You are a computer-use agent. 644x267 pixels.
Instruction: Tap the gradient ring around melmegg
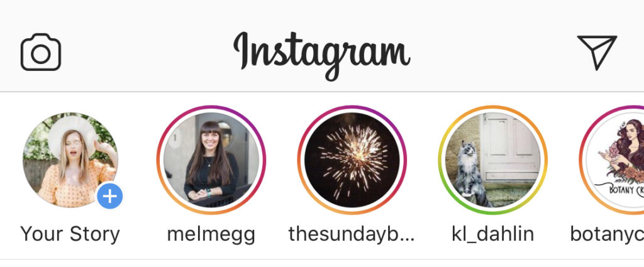click(211, 108)
